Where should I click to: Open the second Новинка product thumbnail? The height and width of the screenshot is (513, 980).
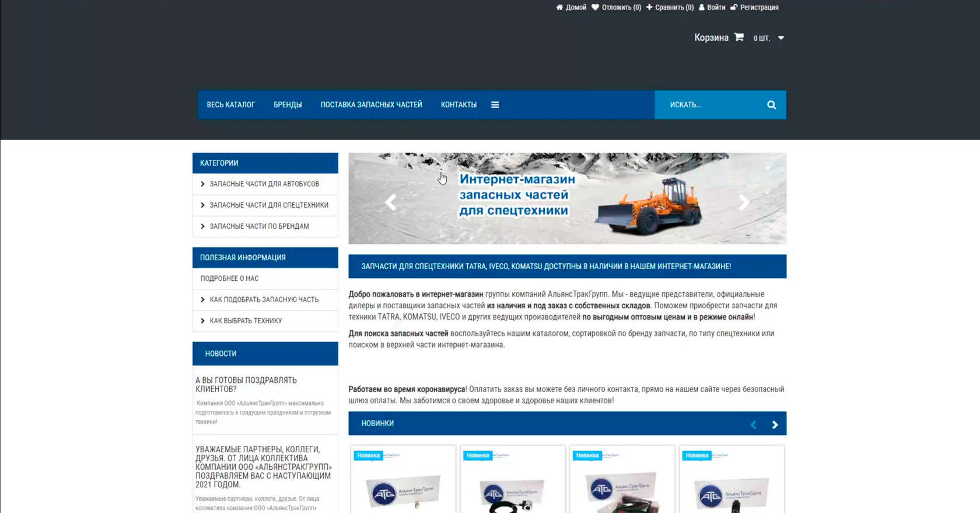[x=513, y=480]
